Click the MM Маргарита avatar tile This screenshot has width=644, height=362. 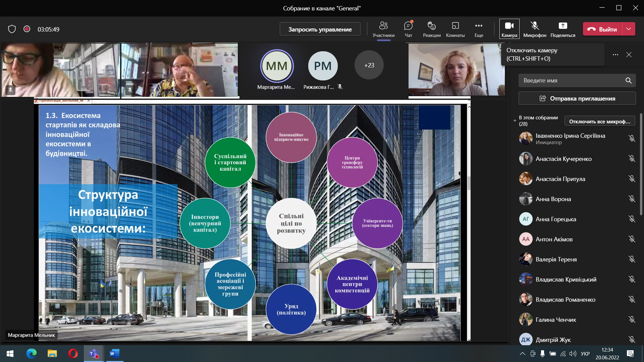click(x=277, y=66)
